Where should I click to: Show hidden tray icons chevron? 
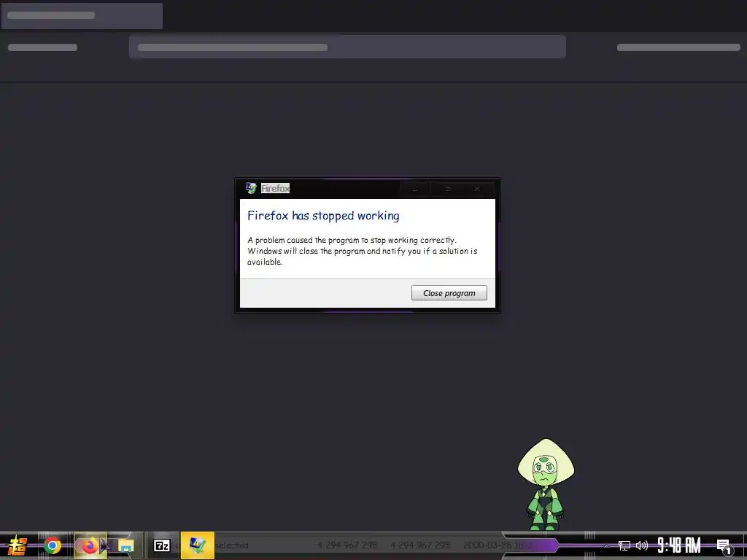[606, 545]
